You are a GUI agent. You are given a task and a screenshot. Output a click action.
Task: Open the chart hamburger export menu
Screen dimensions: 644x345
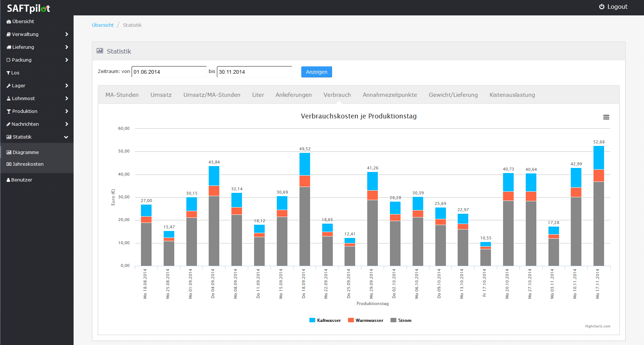click(606, 117)
